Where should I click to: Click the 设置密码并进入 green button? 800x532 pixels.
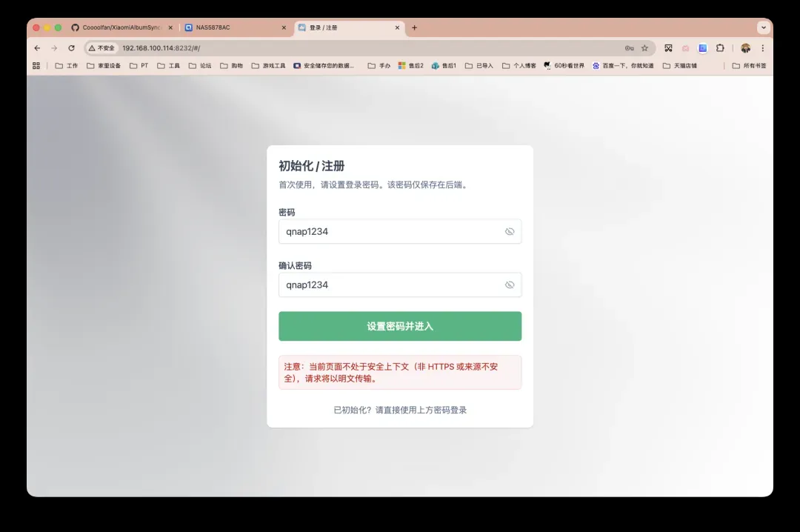[x=400, y=326]
